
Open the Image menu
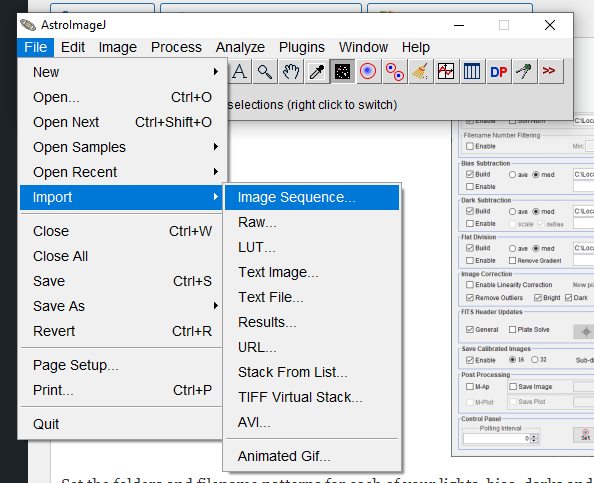pos(117,47)
